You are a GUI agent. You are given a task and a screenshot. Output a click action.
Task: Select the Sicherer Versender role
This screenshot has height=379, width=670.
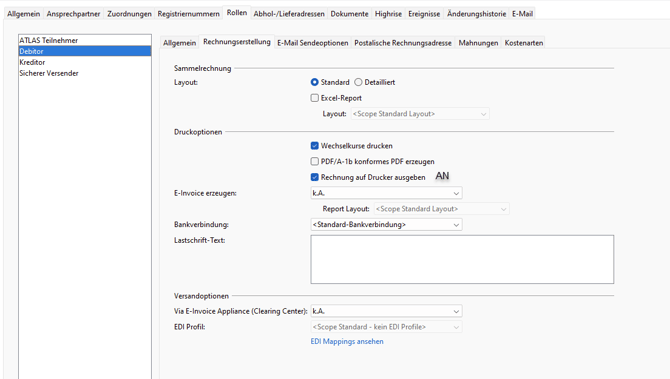tap(85, 73)
